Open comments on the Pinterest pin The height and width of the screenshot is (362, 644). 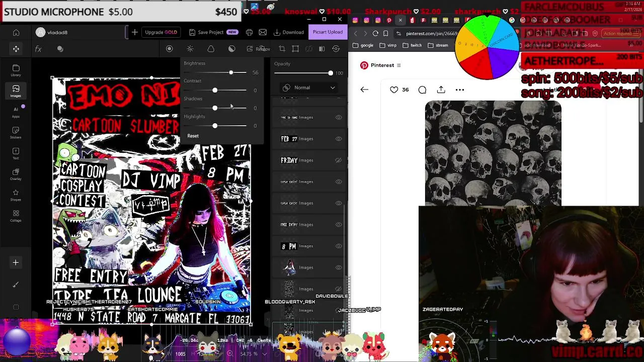422,89
